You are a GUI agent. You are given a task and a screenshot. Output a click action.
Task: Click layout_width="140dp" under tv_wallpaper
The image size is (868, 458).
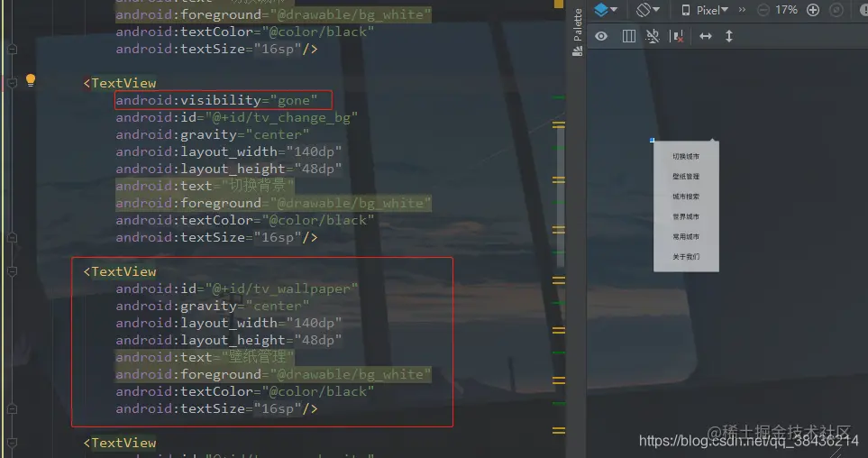[229, 323]
